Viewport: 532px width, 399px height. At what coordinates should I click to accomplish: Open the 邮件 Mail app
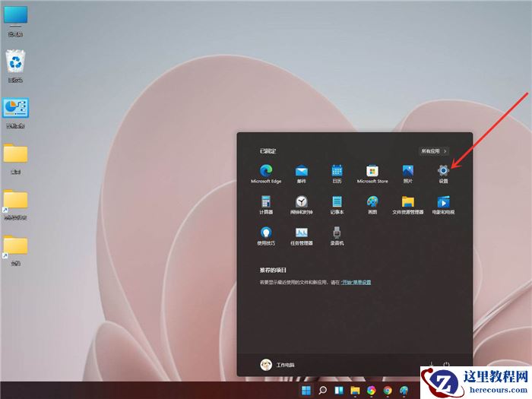pos(301,173)
